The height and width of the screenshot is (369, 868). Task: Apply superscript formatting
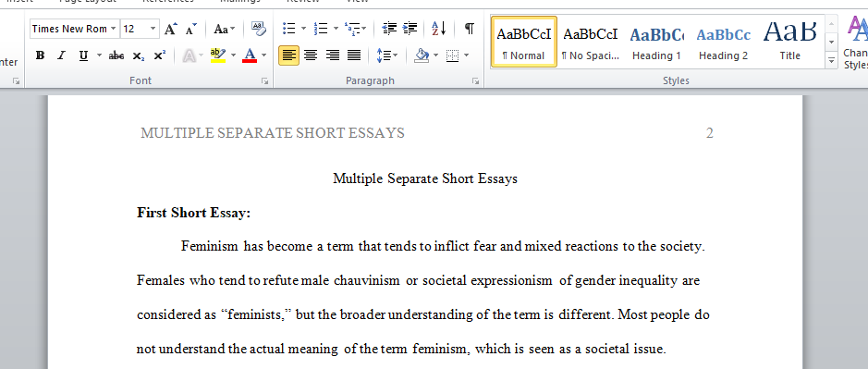(x=159, y=55)
